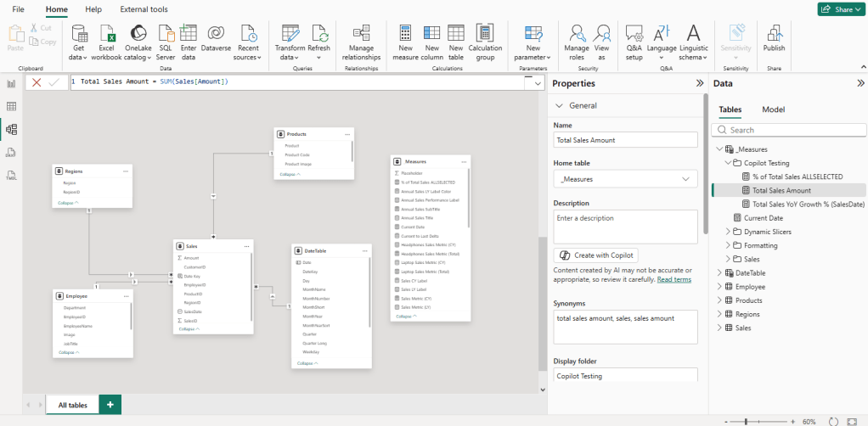Collapse the Products table card
The height and width of the screenshot is (426, 868).
[x=289, y=174]
